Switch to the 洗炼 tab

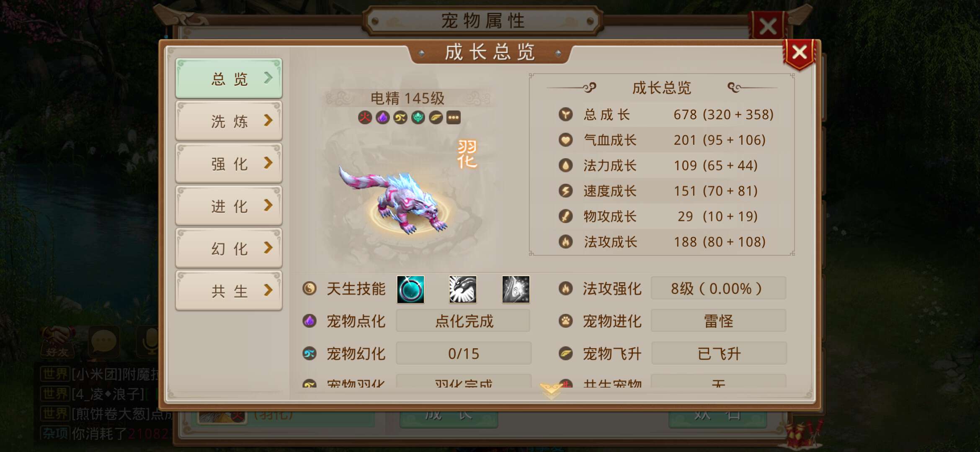click(229, 121)
